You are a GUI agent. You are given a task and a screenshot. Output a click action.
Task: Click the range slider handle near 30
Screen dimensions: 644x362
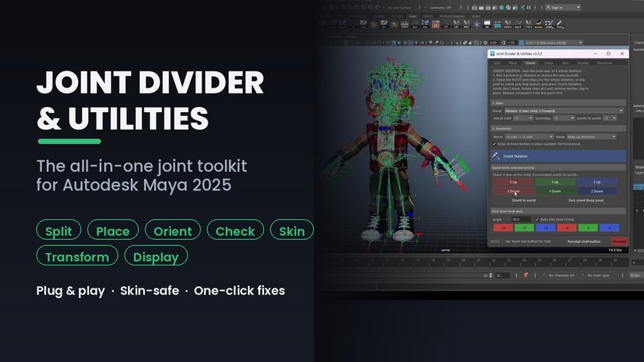tap(490, 275)
